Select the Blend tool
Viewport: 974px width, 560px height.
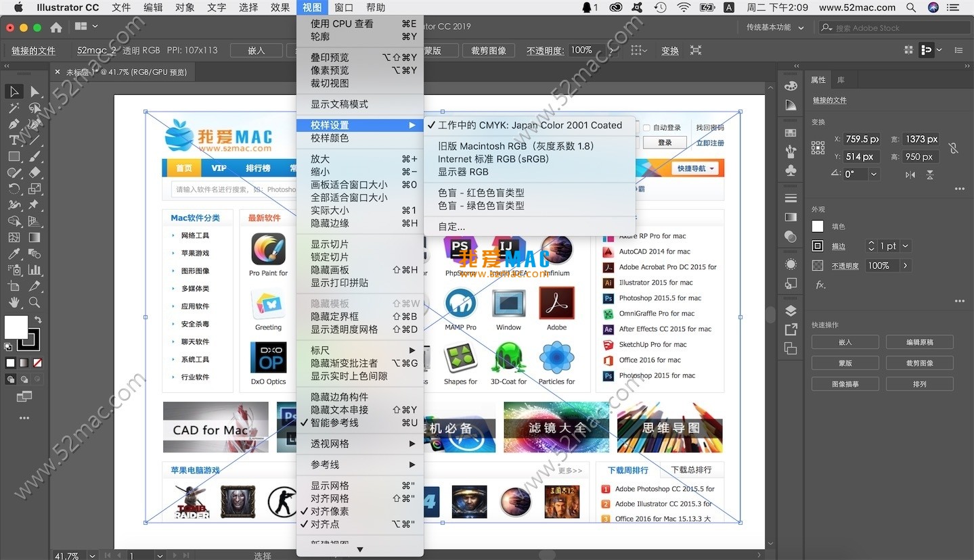35,254
